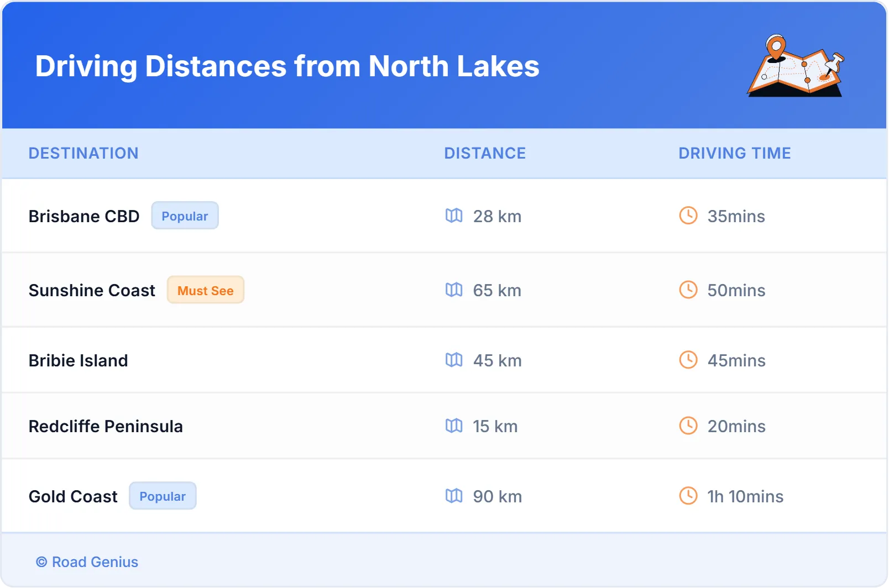Click the Popular badge next to Brisbane CBD
Screen dimensions: 889x588
185,216
